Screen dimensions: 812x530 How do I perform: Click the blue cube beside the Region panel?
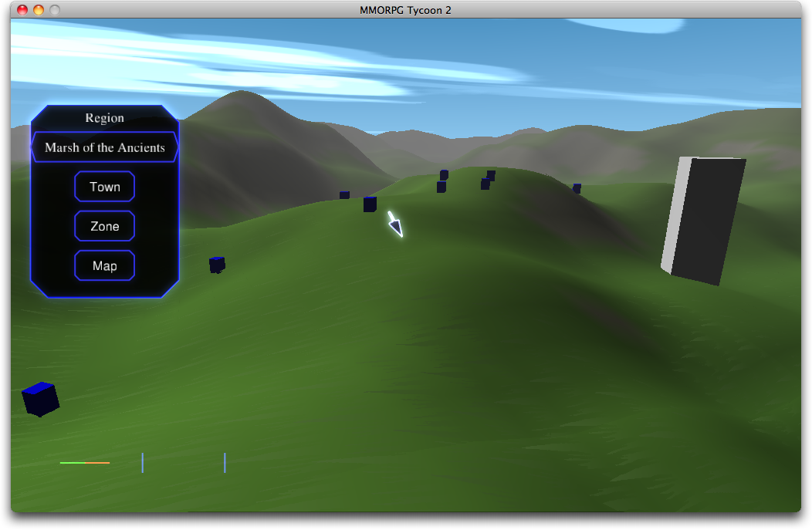pos(217,265)
